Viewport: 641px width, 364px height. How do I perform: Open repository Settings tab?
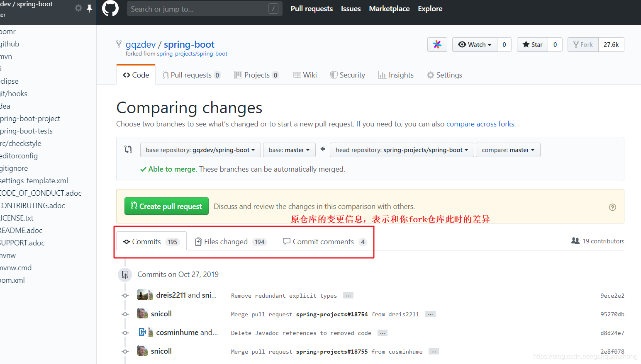pyautogui.click(x=444, y=75)
